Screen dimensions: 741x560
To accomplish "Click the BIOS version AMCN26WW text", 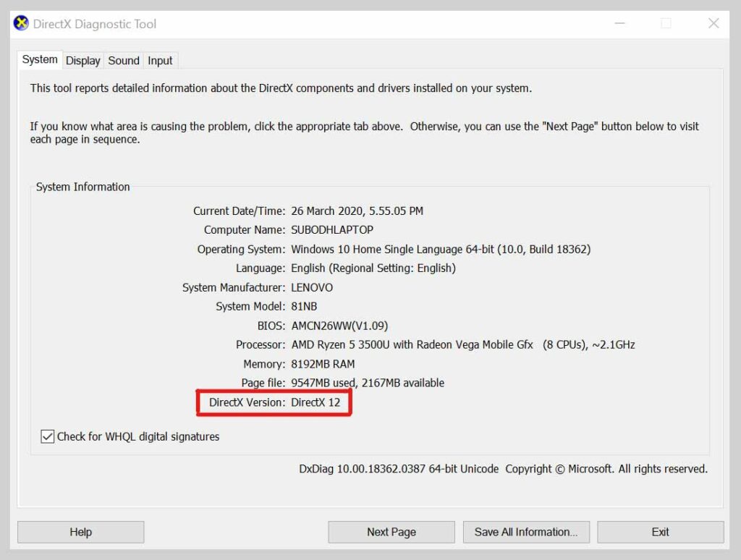I will pyautogui.click(x=339, y=326).
